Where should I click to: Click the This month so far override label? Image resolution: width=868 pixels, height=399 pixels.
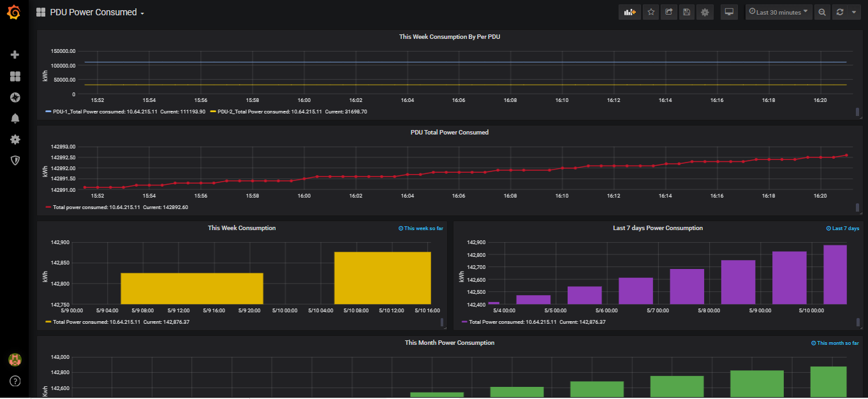[x=835, y=343]
